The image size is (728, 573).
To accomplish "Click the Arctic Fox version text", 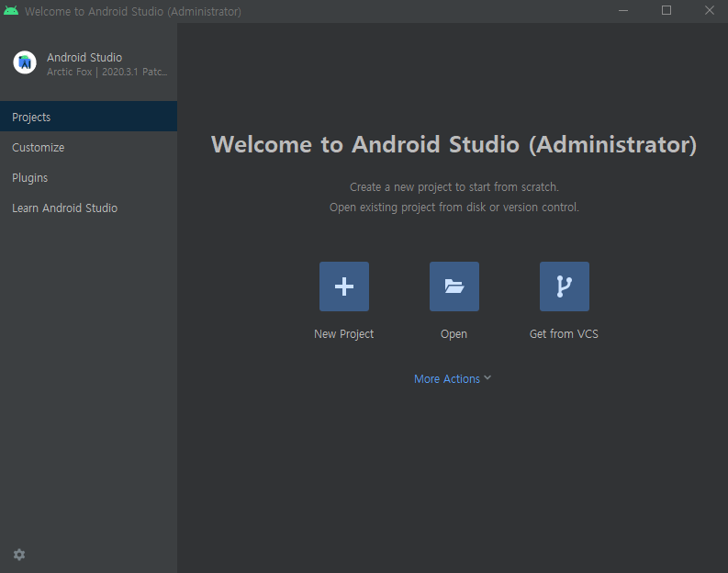I will pos(106,72).
